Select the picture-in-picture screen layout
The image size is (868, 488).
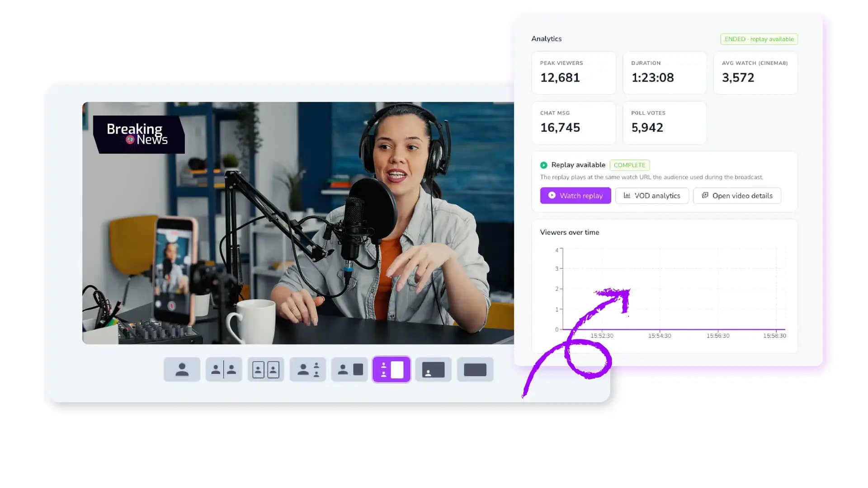pos(434,370)
